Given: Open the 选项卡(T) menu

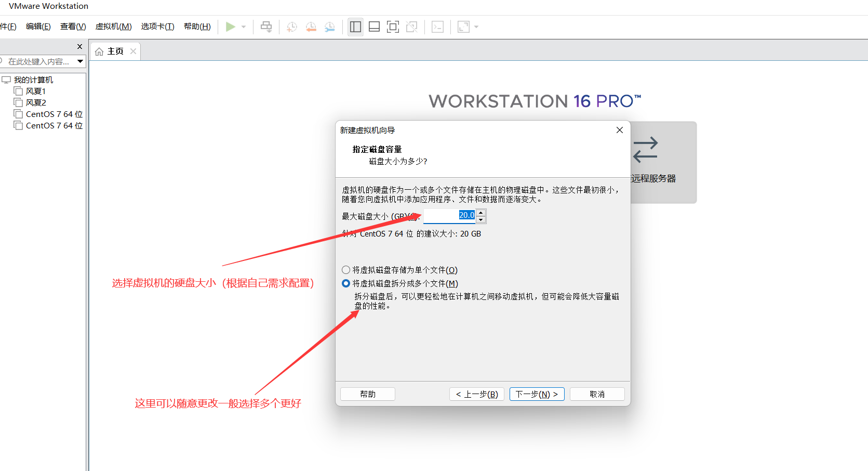Looking at the screenshot, I should click(x=158, y=27).
